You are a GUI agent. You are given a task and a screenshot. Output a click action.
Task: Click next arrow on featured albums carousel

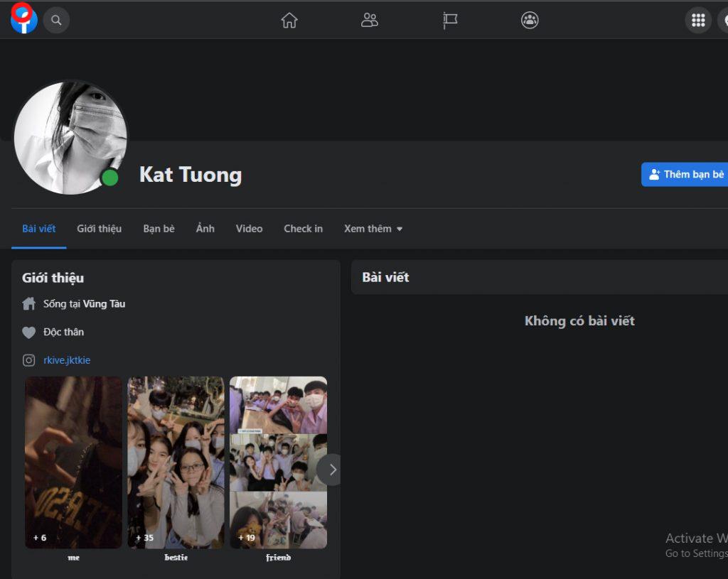coord(331,470)
